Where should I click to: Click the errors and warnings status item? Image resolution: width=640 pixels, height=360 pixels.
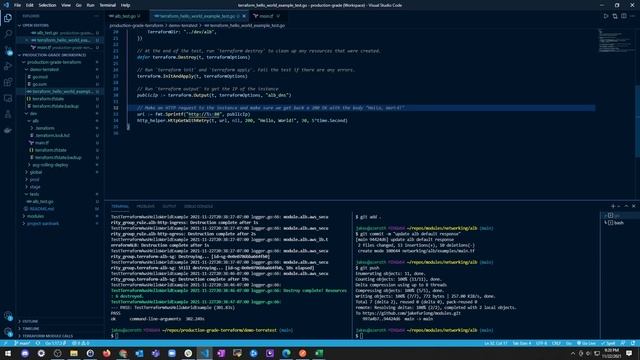click(81, 343)
